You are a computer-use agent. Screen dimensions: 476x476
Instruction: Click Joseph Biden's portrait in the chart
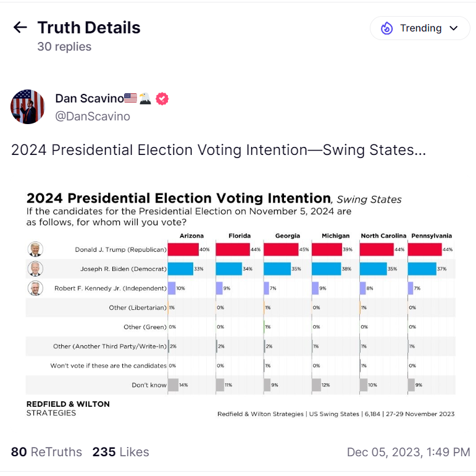coord(35,269)
